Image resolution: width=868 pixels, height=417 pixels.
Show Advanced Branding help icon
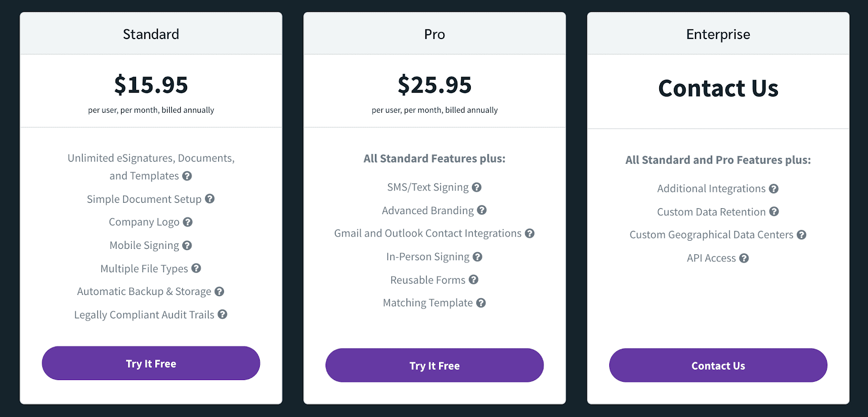click(482, 210)
